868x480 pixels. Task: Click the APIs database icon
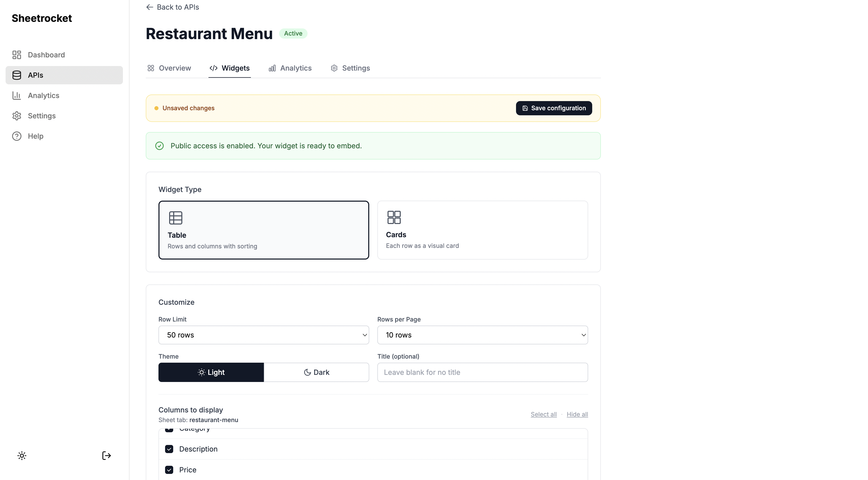tap(17, 75)
